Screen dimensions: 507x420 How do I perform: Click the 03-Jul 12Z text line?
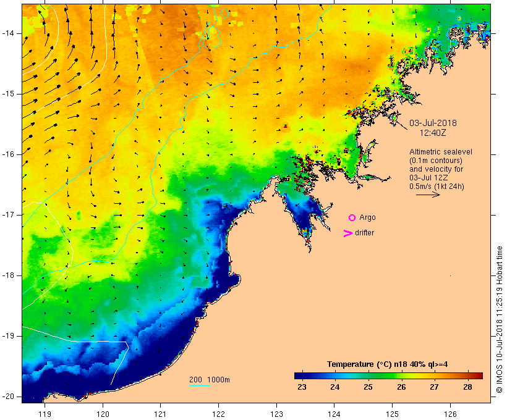428,178
